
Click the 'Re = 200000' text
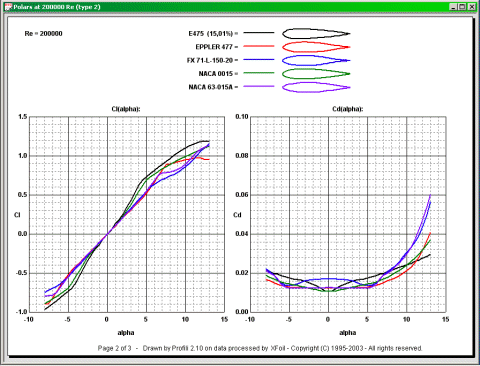coord(43,34)
